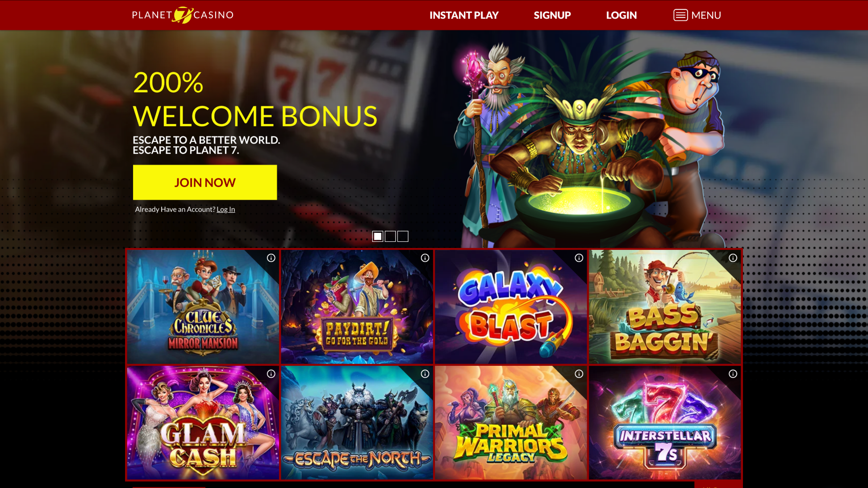The image size is (868, 488).
Task: Open Primal Warriors Legacy info icon
Action: [x=579, y=374]
